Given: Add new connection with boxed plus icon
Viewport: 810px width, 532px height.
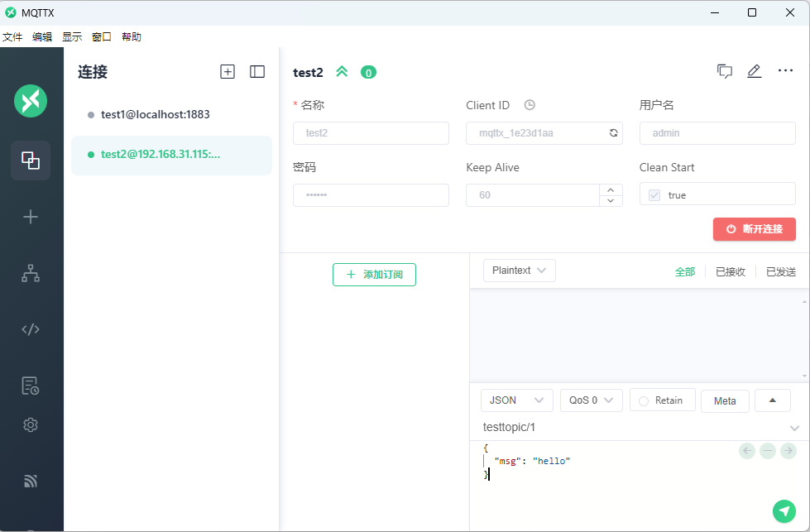Looking at the screenshot, I should point(228,72).
